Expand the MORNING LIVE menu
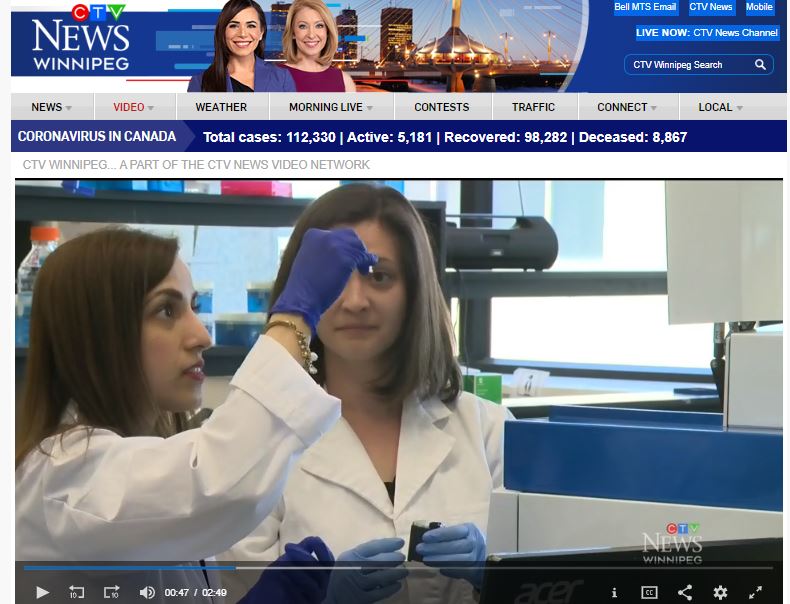Image resolution: width=790 pixels, height=604 pixels. (330, 107)
